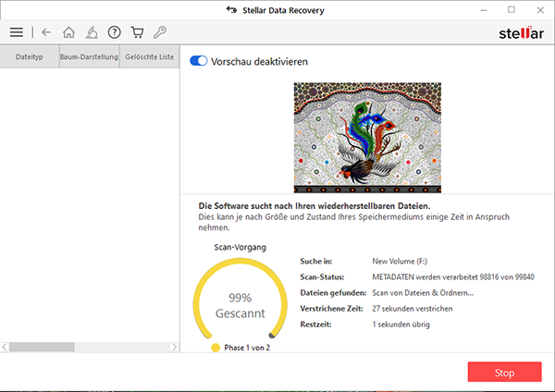Open the Gelöschte Liste tab
555x392 pixels.
coord(148,57)
